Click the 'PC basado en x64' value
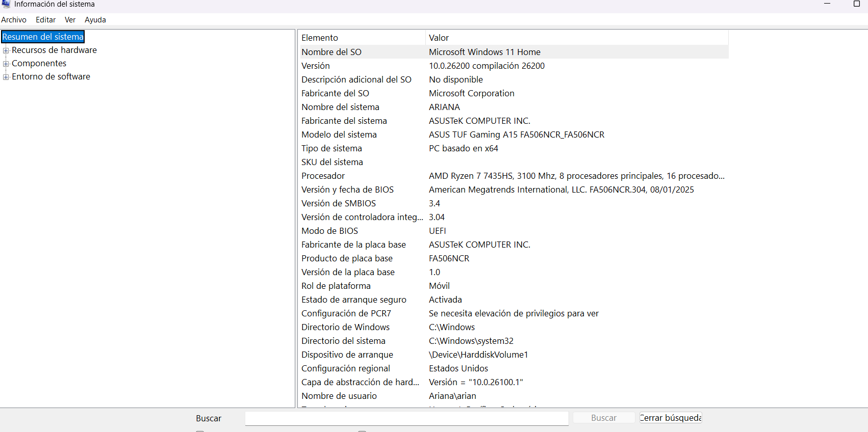The image size is (868, 432). [464, 148]
